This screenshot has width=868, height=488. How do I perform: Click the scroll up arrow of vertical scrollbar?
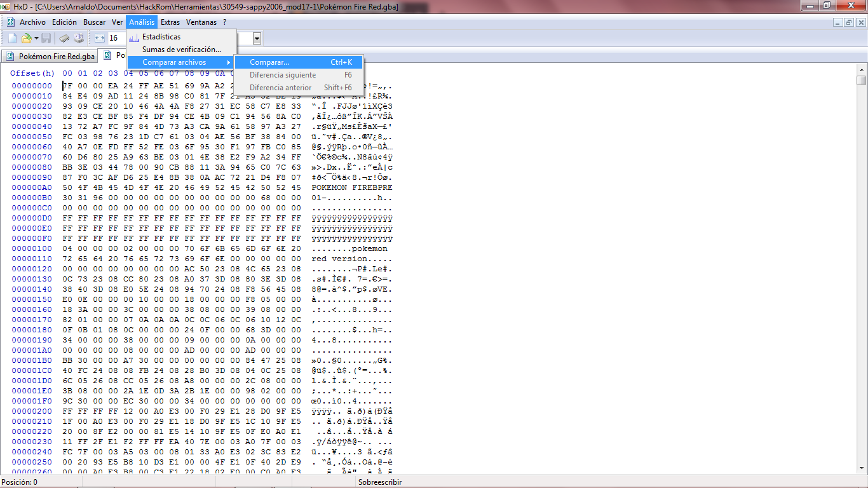(x=861, y=69)
